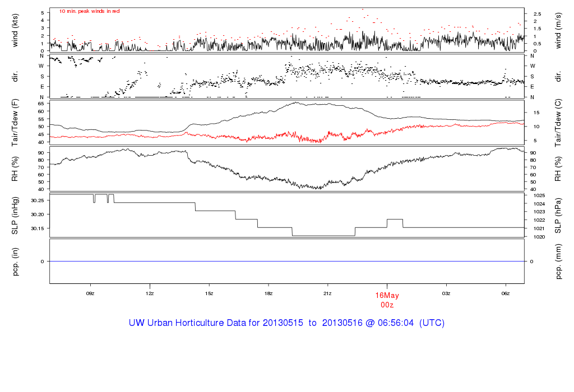Click the '10 min. peak winds in red' legend
The height and width of the screenshot is (392, 574).
coord(89,11)
